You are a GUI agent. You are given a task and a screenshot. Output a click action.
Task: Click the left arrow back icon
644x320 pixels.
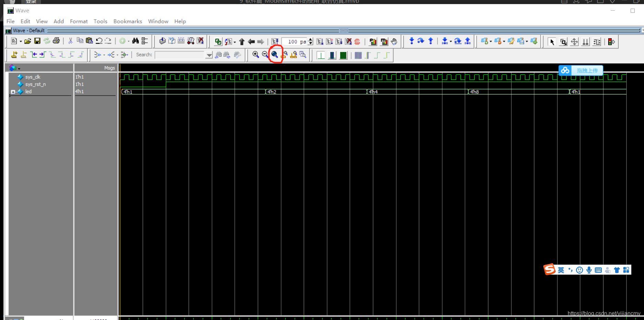(251, 42)
